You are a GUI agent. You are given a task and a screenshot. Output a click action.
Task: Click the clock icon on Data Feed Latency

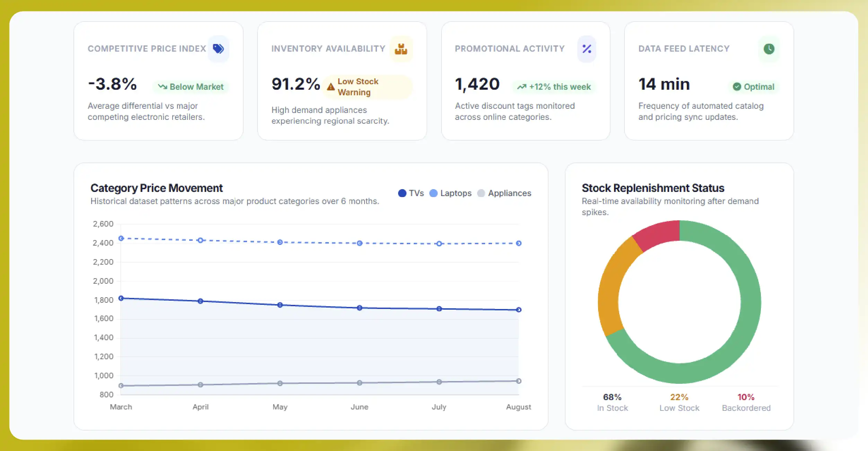[769, 49]
